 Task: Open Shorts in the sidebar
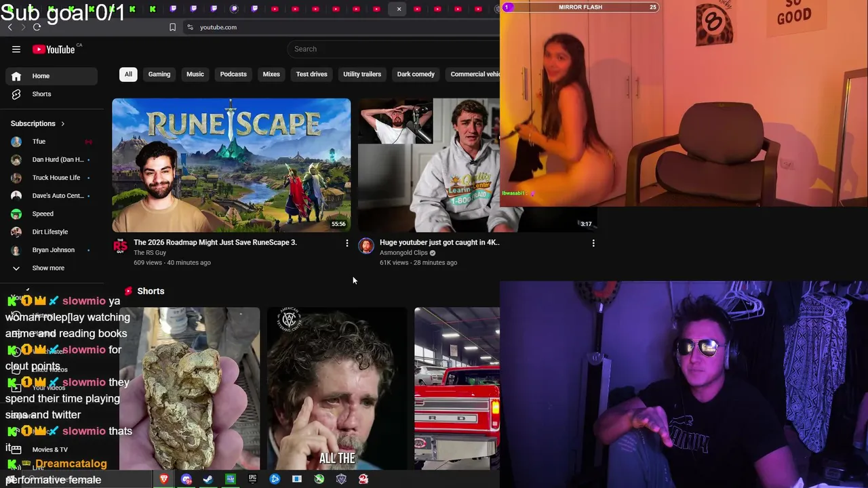click(x=52, y=94)
